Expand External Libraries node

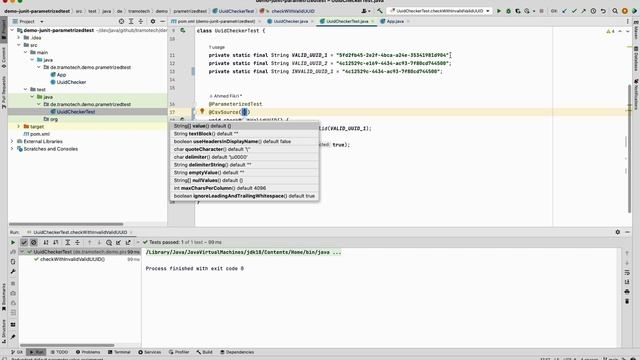12,141
